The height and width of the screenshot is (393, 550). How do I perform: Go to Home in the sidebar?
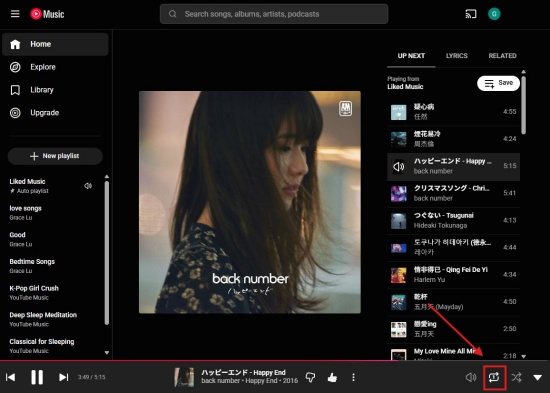point(55,44)
